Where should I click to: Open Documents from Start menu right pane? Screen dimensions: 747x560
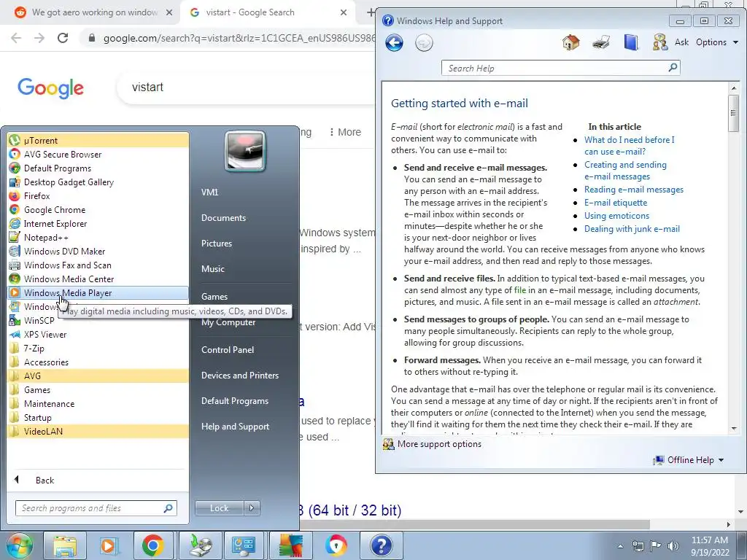(223, 217)
